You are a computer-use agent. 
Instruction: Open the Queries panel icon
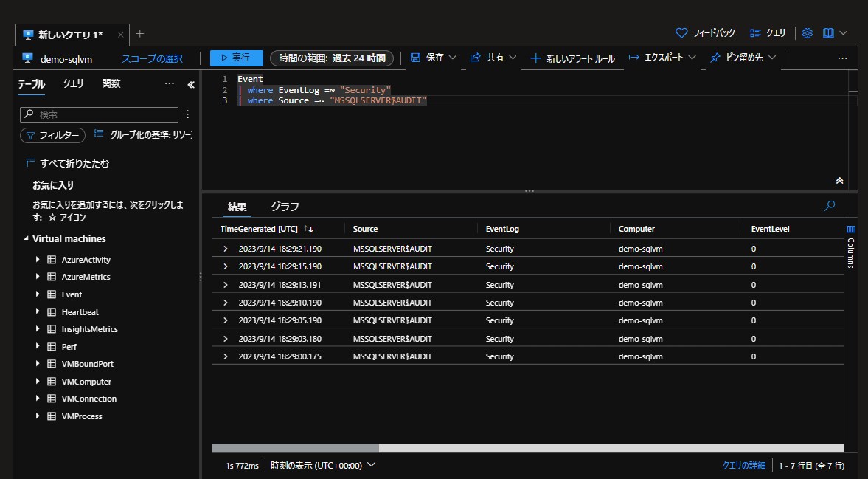coord(755,33)
